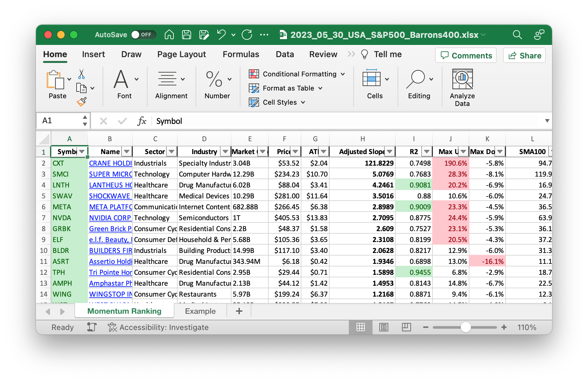The width and height of the screenshot is (588, 382).
Task: Click the Home icon in title bar
Action: [x=169, y=35]
